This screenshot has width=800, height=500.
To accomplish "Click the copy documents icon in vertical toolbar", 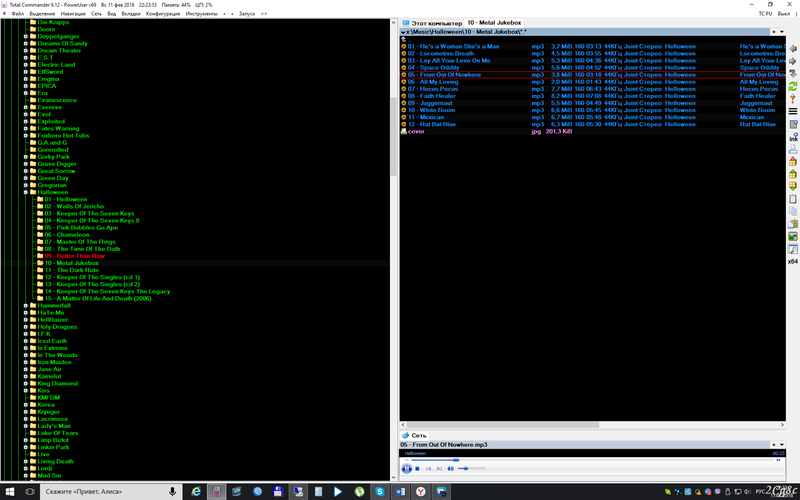I will (793, 211).
